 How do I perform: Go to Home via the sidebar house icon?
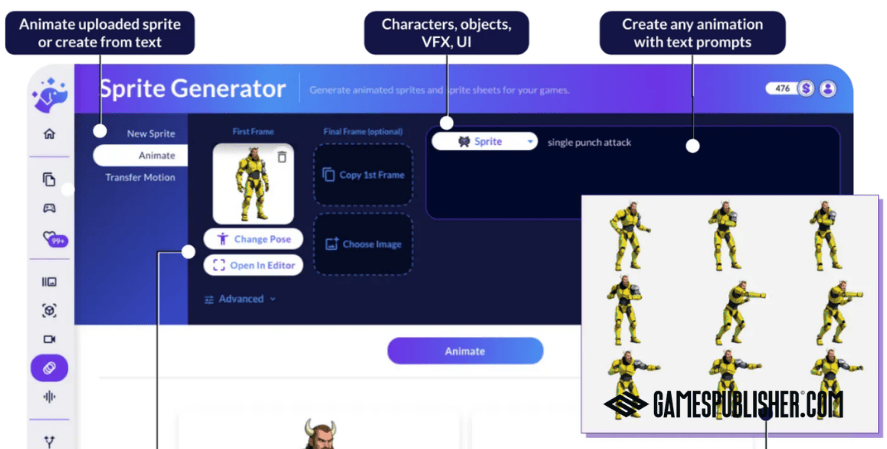click(x=50, y=134)
